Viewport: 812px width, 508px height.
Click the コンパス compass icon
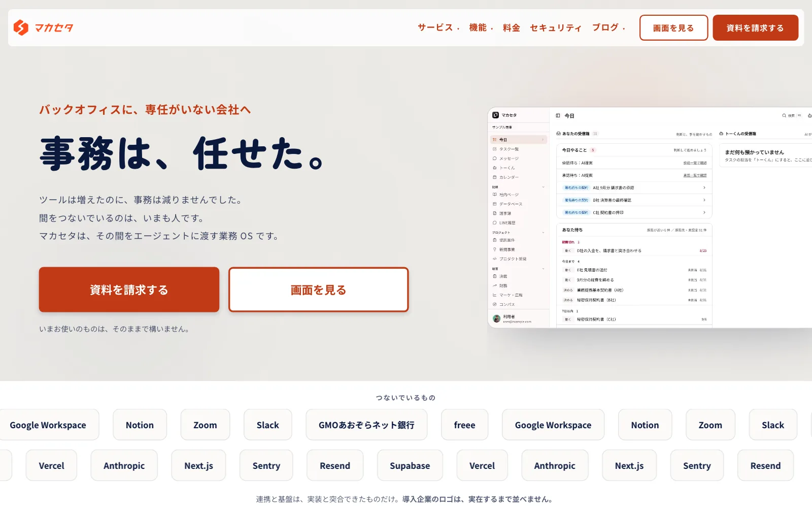pos(494,304)
